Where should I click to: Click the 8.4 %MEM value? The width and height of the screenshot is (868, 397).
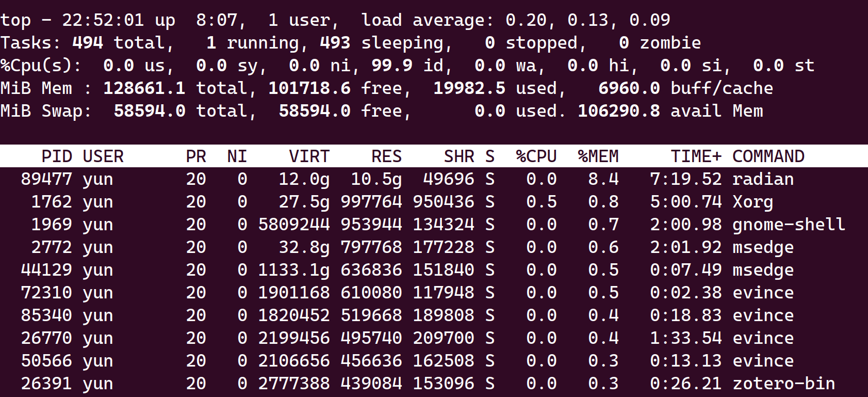[x=603, y=179]
